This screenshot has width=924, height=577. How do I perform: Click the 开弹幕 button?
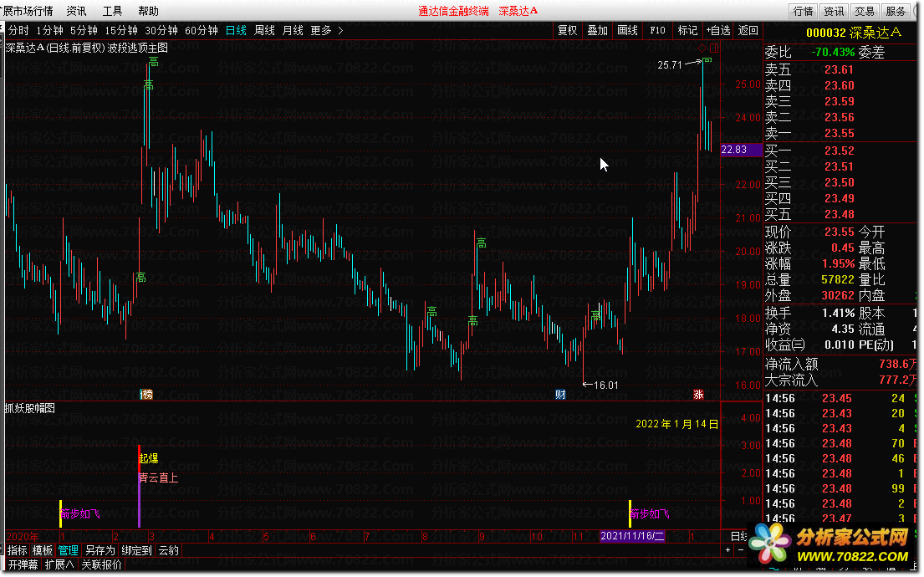point(23,564)
